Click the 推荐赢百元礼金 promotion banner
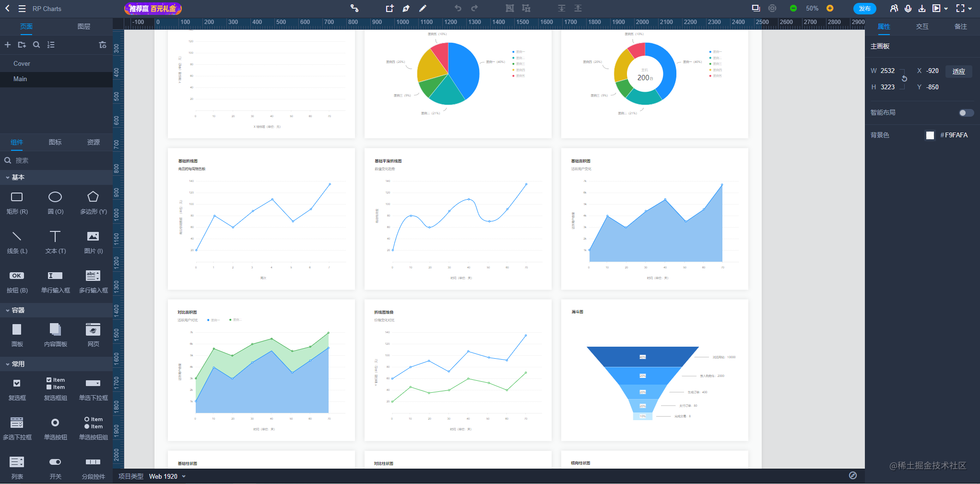 point(153,9)
